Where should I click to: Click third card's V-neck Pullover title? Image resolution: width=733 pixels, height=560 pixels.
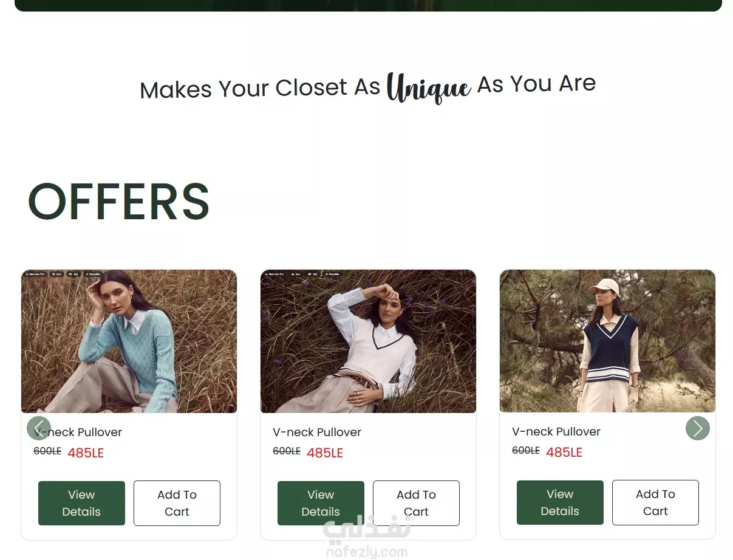556,432
